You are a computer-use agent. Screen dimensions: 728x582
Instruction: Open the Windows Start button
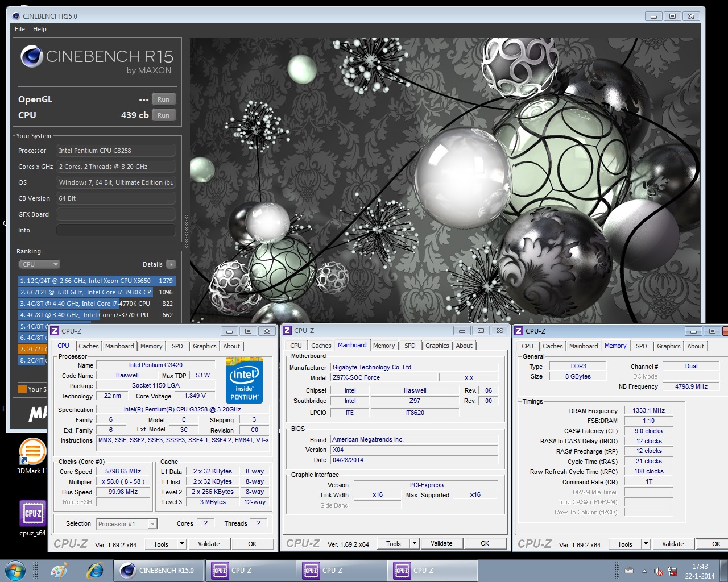tap(15, 571)
